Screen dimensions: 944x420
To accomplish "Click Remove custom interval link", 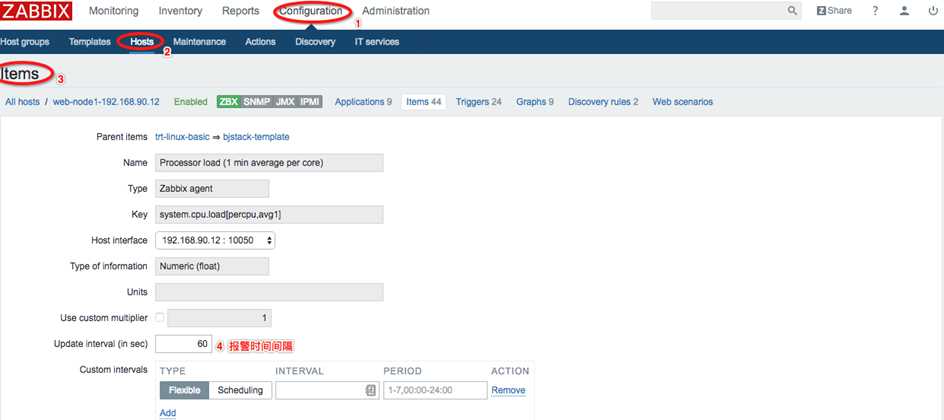I will click(508, 390).
